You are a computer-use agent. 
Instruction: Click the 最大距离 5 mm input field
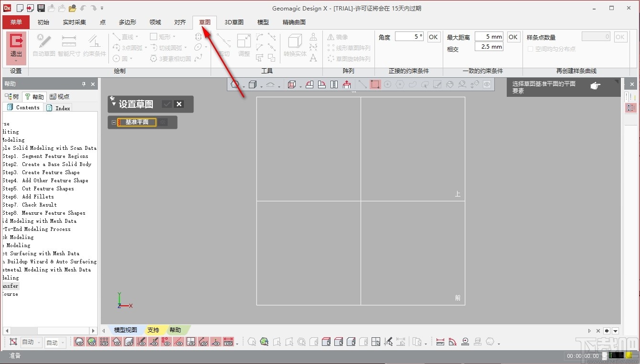click(x=489, y=36)
